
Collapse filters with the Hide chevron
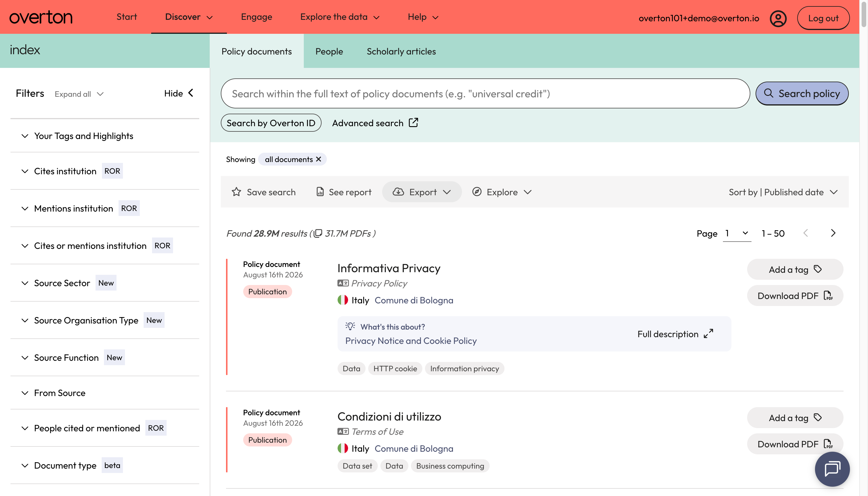coord(190,93)
